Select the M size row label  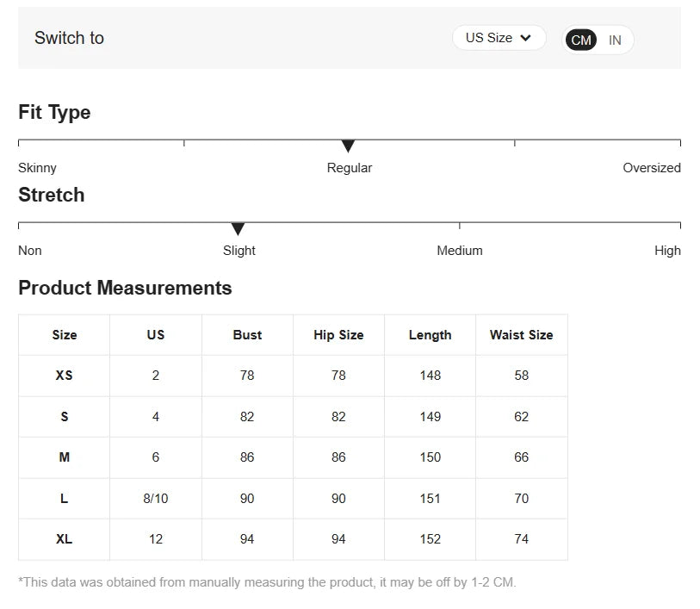[x=65, y=457]
